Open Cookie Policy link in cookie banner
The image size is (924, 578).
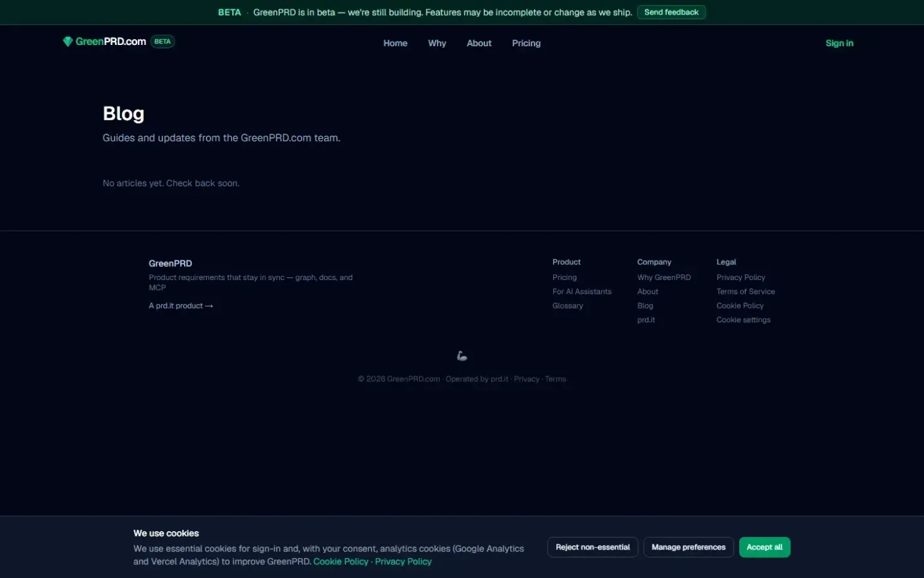click(341, 561)
